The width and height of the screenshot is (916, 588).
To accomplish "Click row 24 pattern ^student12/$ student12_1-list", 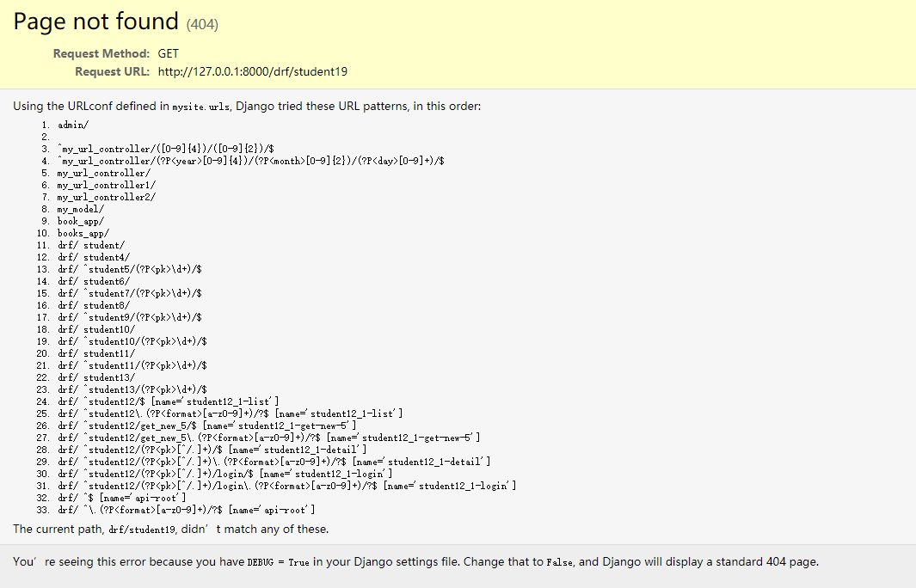I will coord(169,401).
